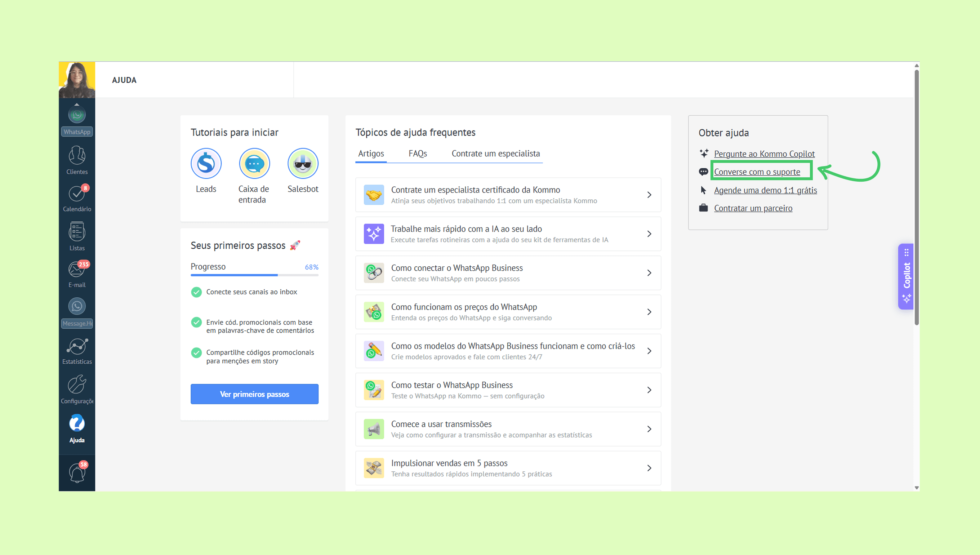Open the Calendário sidebar icon
980x555 pixels.
click(x=77, y=194)
